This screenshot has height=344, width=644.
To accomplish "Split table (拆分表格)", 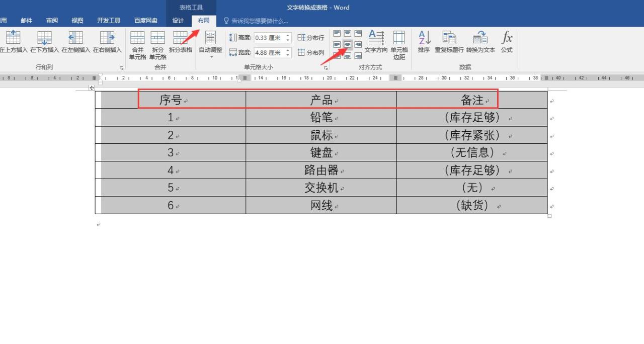I will click(180, 42).
